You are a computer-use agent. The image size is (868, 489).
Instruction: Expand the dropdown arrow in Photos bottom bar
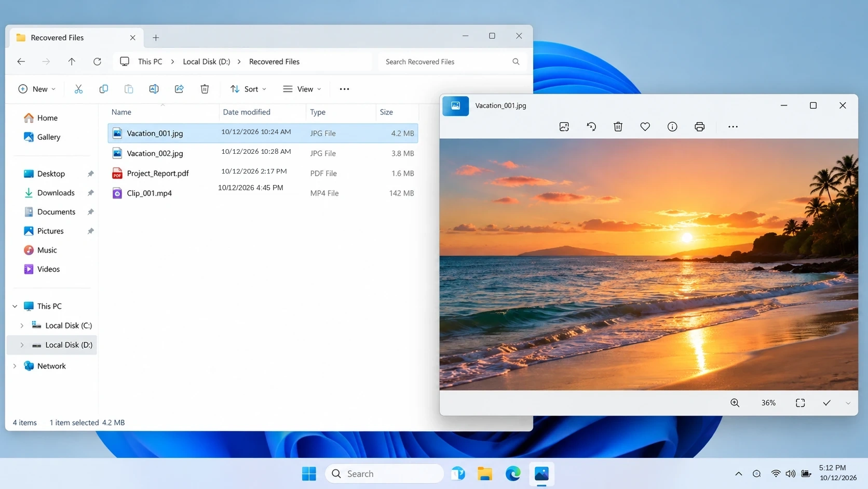coord(848,403)
